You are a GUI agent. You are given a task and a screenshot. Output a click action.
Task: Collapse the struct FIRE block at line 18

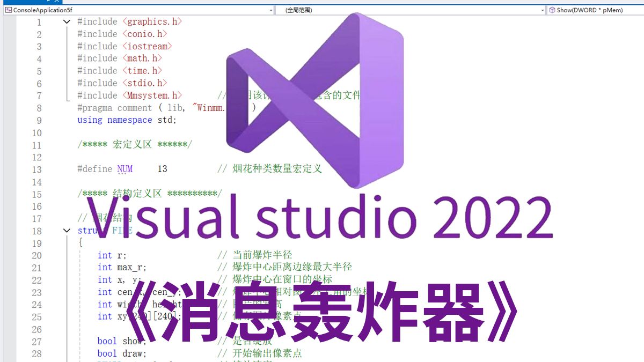[67, 231]
